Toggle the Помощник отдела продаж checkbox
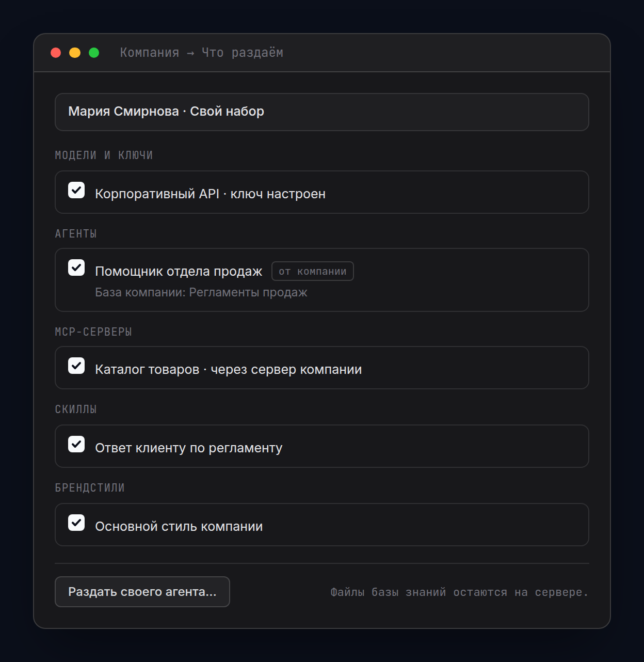Image resolution: width=644 pixels, height=662 pixels. pyautogui.click(x=76, y=267)
